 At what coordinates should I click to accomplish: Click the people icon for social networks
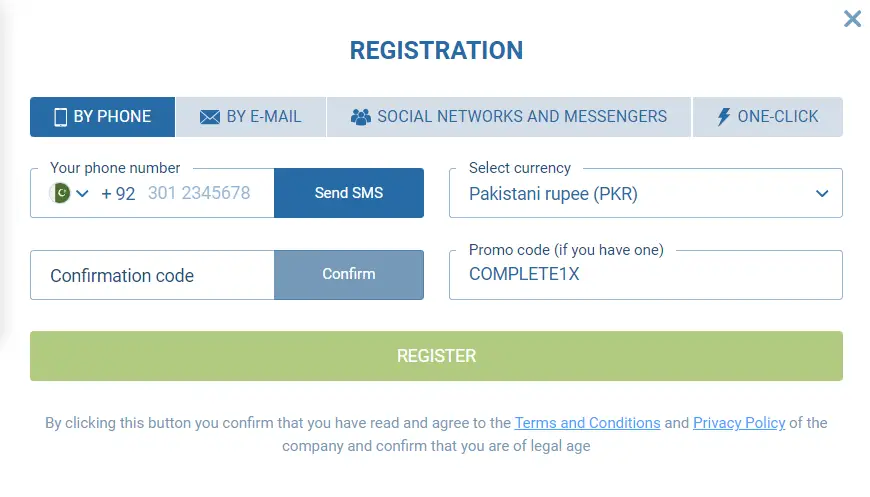tap(361, 117)
